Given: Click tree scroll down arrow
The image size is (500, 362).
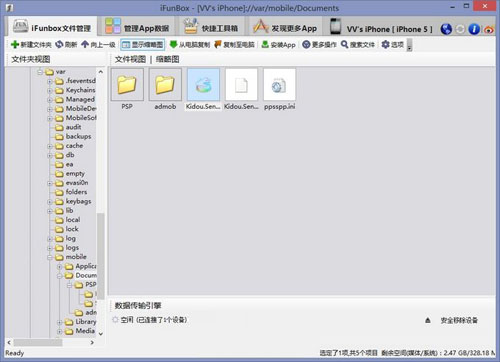Looking at the screenshot, I should tap(101, 333).
